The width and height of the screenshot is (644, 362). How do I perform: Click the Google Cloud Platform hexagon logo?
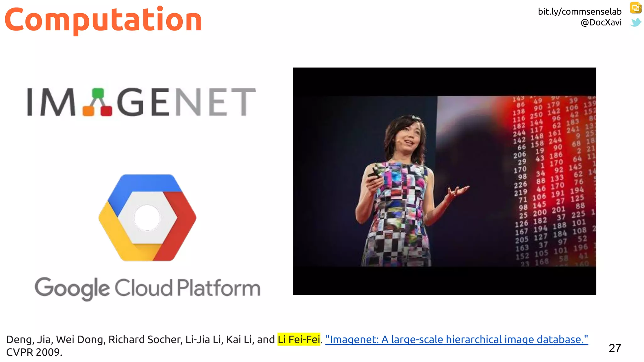coord(147,217)
